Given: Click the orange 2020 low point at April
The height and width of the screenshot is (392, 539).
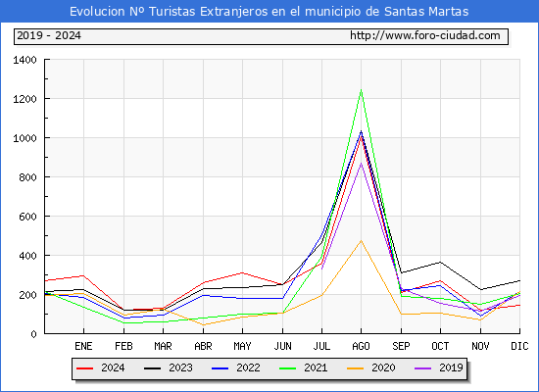Looking at the screenshot, I should (203, 325).
